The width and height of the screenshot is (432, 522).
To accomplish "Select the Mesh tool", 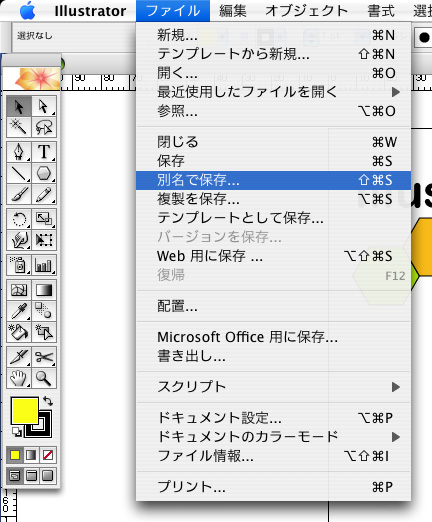I will click(x=19, y=290).
